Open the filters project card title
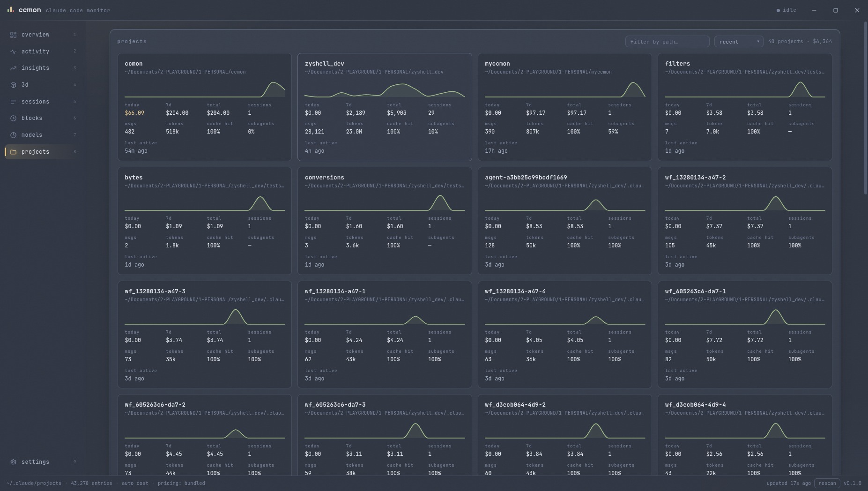 (677, 64)
